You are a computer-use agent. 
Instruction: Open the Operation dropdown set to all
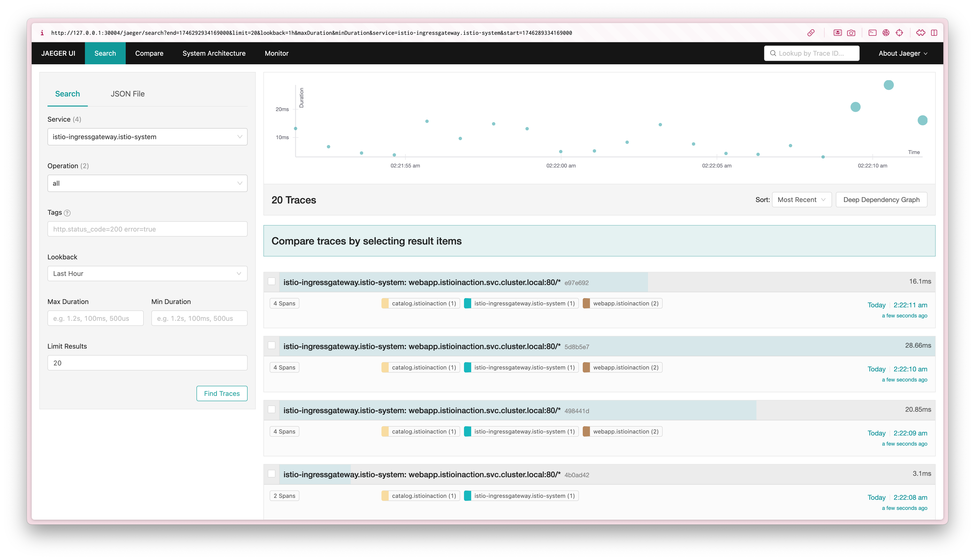tap(147, 183)
